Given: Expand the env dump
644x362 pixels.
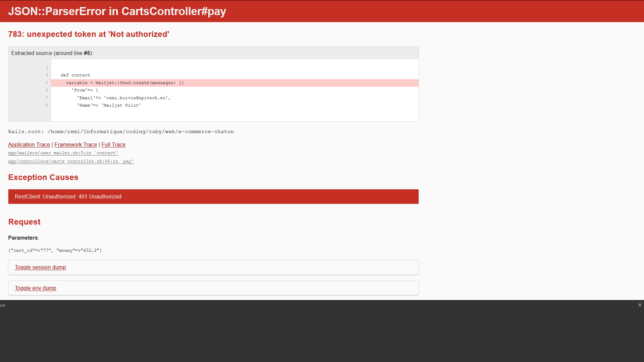Looking at the screenshot, I should (35, 288).
